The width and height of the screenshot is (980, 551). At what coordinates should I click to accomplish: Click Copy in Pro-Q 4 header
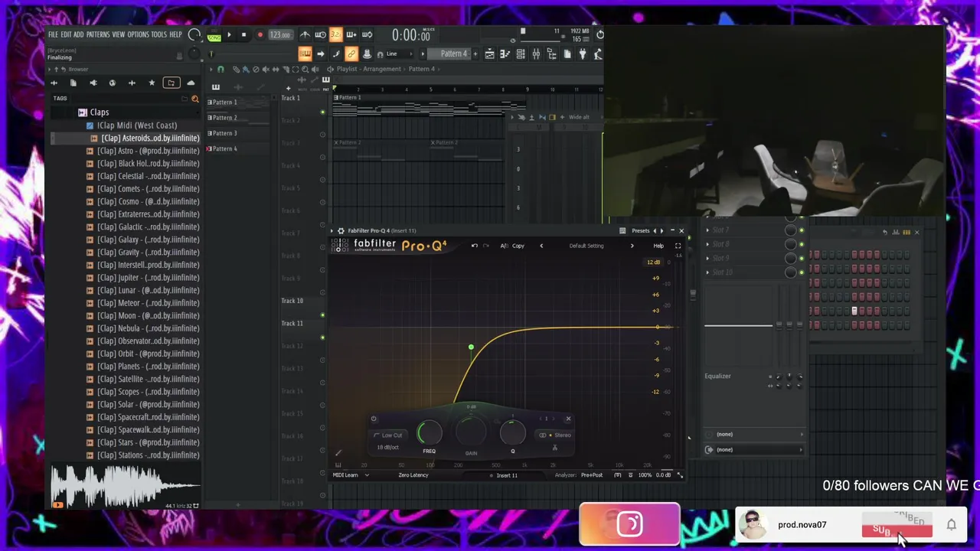point(518,246)
